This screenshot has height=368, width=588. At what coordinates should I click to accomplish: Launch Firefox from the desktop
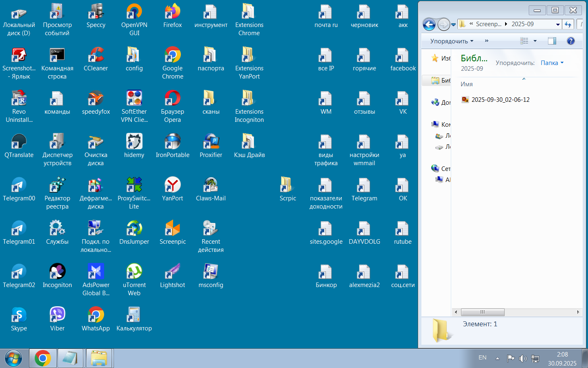coord(172,16)
